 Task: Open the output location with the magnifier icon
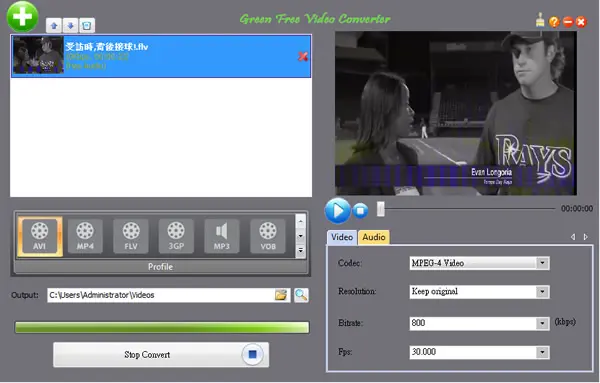click(x=301, y=295)
